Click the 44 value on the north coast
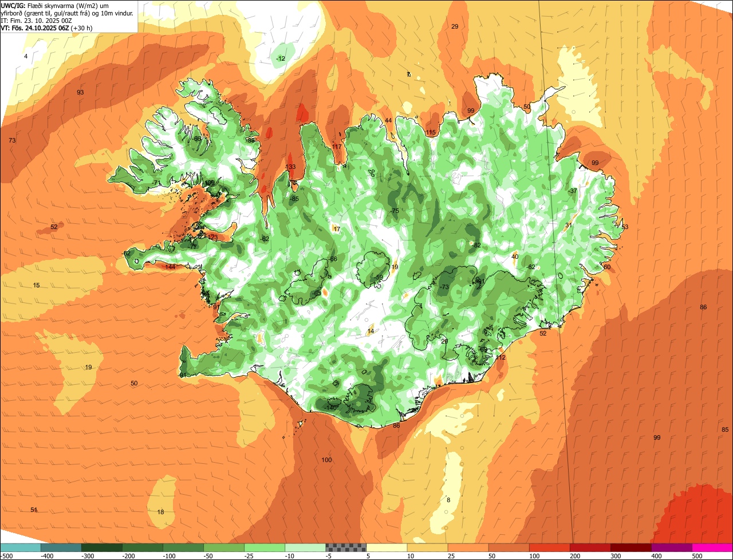This screenshot has width=733, height=560. [388, 120]
